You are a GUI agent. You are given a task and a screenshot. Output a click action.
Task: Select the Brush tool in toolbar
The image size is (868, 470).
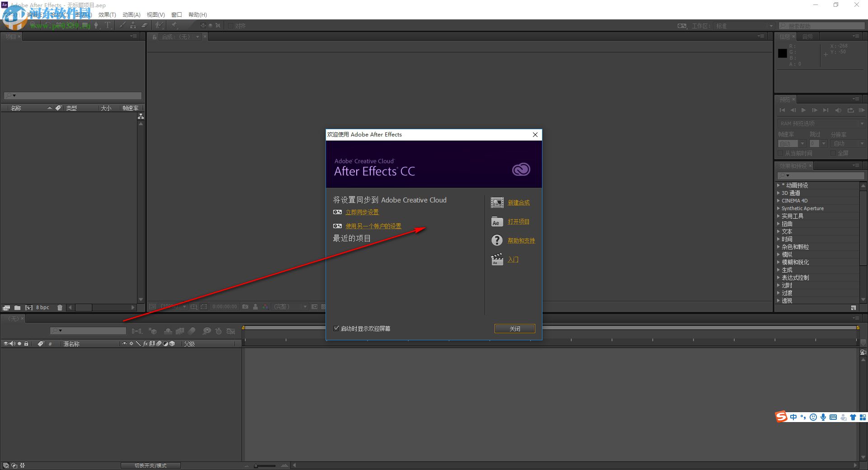(x=123, y=25)
